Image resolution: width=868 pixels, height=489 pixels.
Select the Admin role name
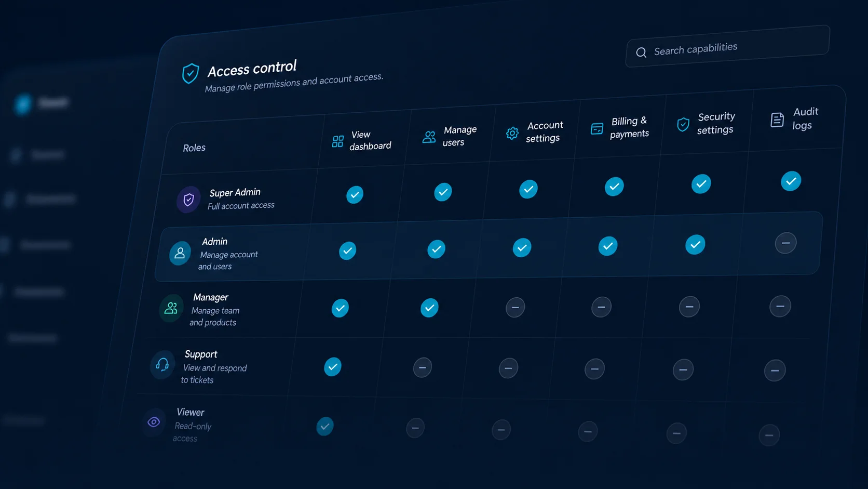coord(215,242)
